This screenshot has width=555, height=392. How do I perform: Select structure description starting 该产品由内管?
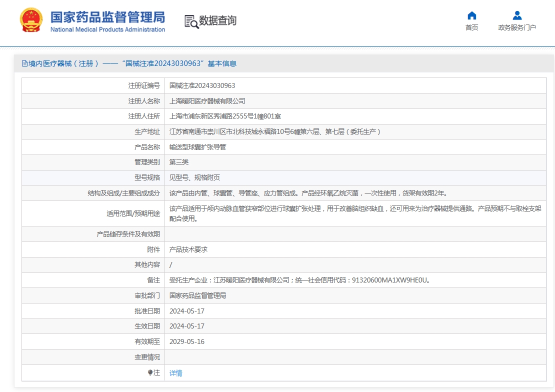(x=308, y=193)
